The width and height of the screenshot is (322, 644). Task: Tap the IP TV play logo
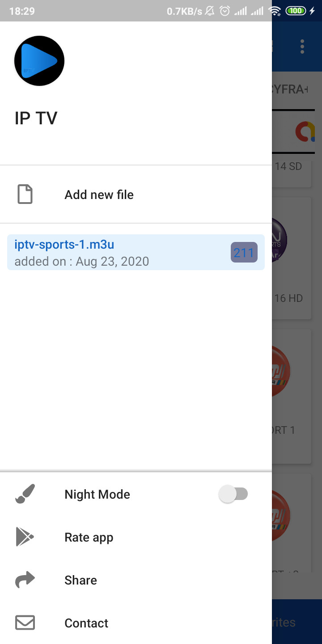(39, 61)
